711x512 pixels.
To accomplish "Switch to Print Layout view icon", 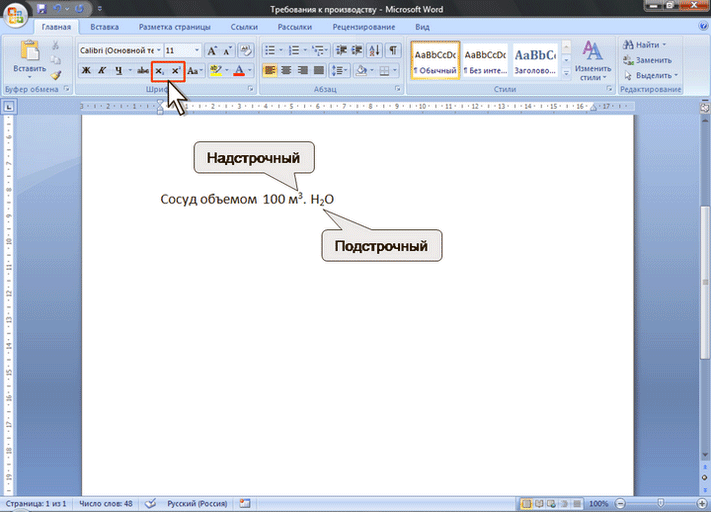I will click(526, 503).
